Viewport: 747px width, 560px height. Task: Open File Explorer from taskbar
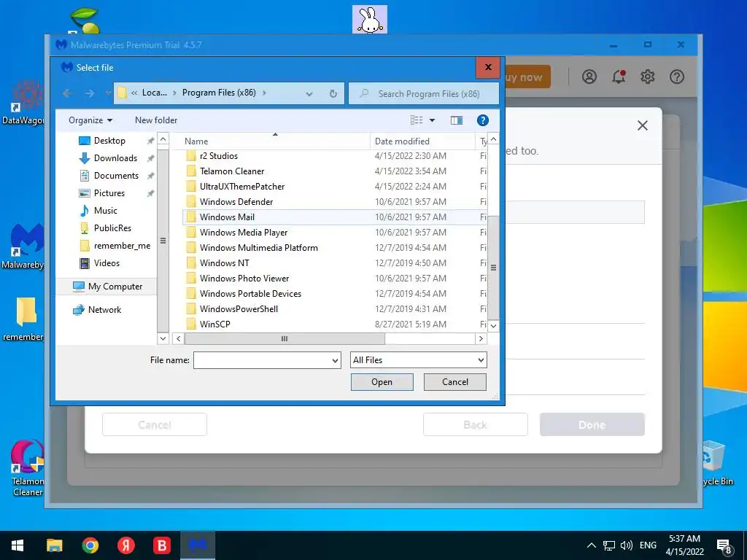pos(54,545)
